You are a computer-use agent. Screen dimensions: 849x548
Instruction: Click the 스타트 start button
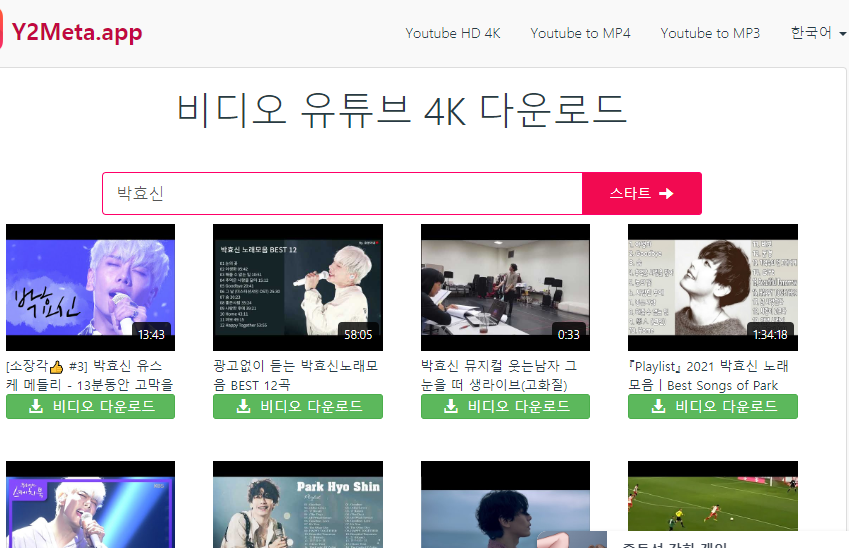(x=642, y=193)
